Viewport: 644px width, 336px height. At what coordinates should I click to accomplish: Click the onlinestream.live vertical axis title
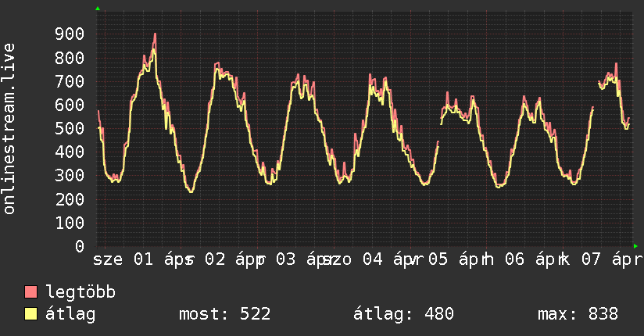(x=9, y=129)
